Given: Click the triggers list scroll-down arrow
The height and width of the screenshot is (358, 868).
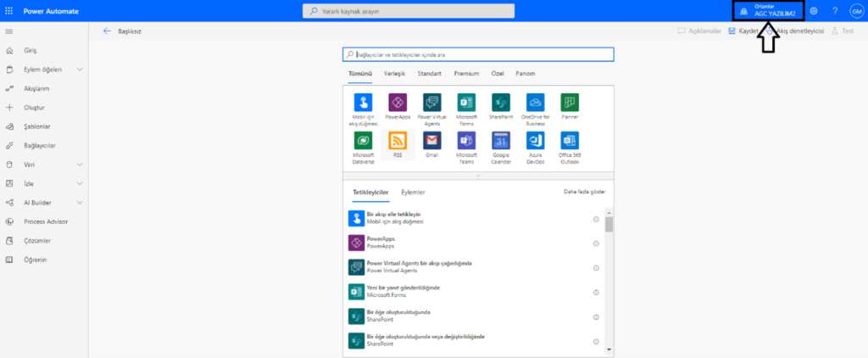Looking at the screenshot, I should (609, 350).
